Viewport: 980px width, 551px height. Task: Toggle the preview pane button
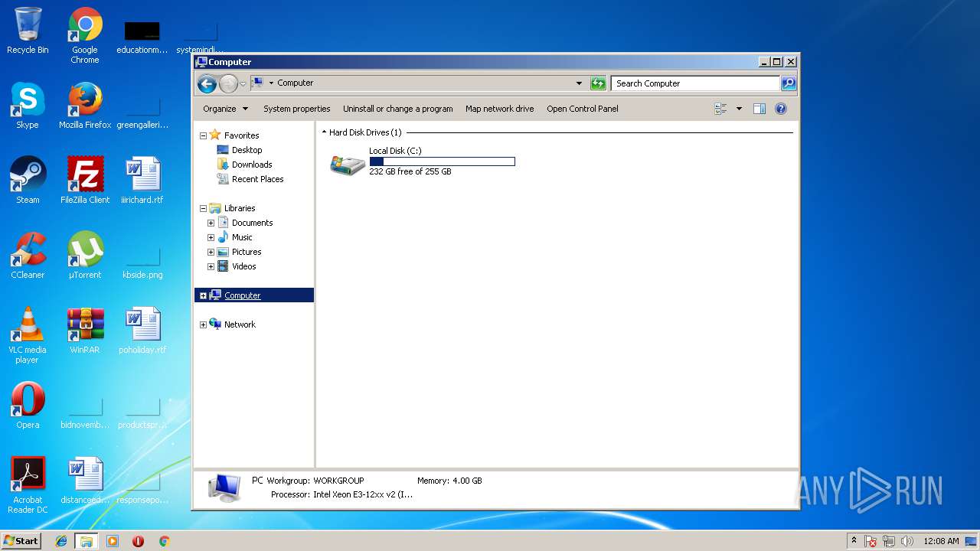(759, 109)
